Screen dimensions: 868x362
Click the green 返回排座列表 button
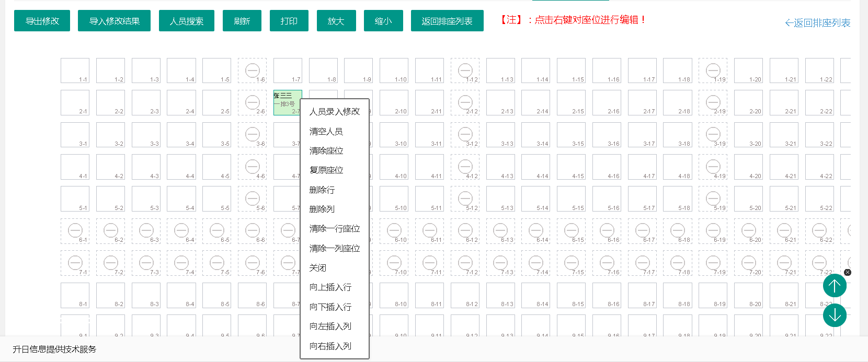coord(447,21)
